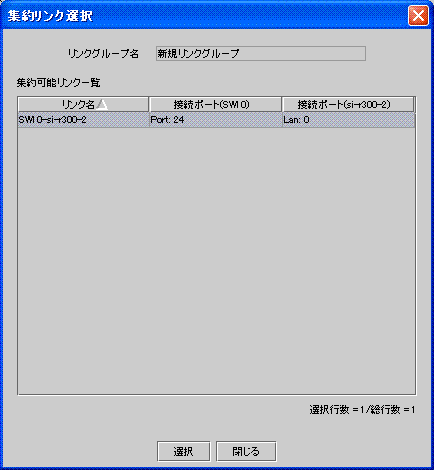Sort by the リンク名 column header

pos(83,105)
